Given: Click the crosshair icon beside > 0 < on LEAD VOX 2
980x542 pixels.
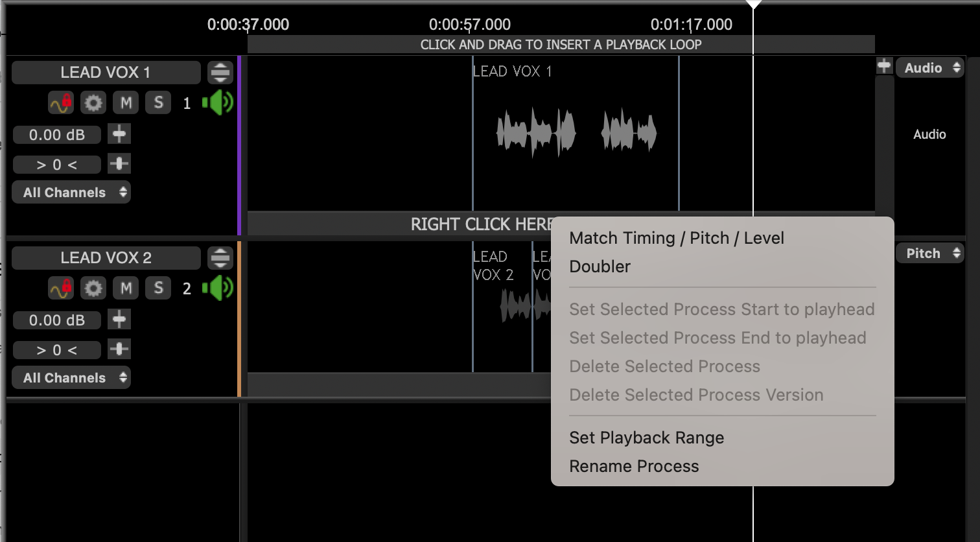Looking at the screenshot, I should [x=119, y=349].
